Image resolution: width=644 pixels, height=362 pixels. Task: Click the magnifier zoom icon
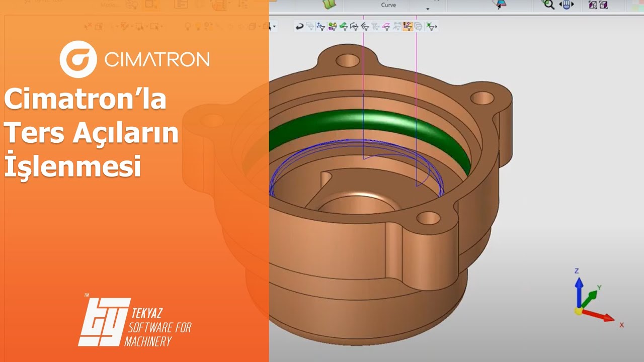pos(548,5)
